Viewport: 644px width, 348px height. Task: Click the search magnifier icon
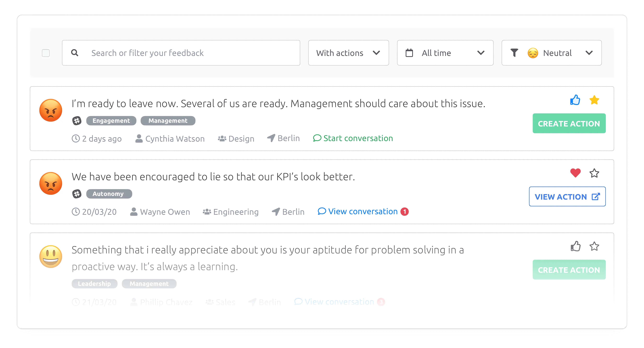[74, 53]
